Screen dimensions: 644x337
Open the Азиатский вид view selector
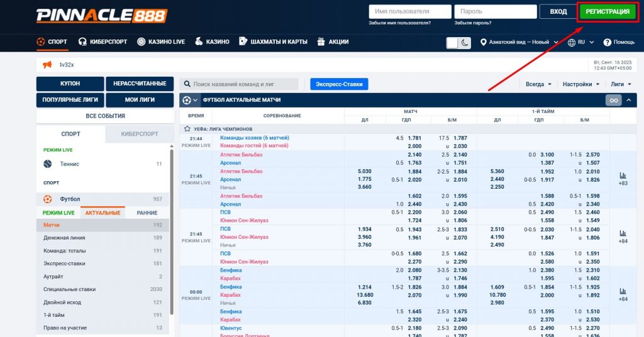[x=519, y=42]
